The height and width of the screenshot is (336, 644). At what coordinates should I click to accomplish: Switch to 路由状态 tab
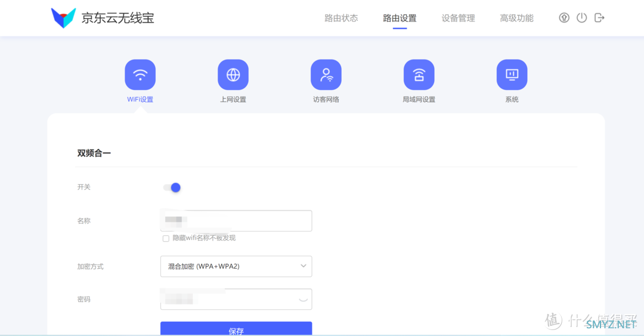click(341, 18)
